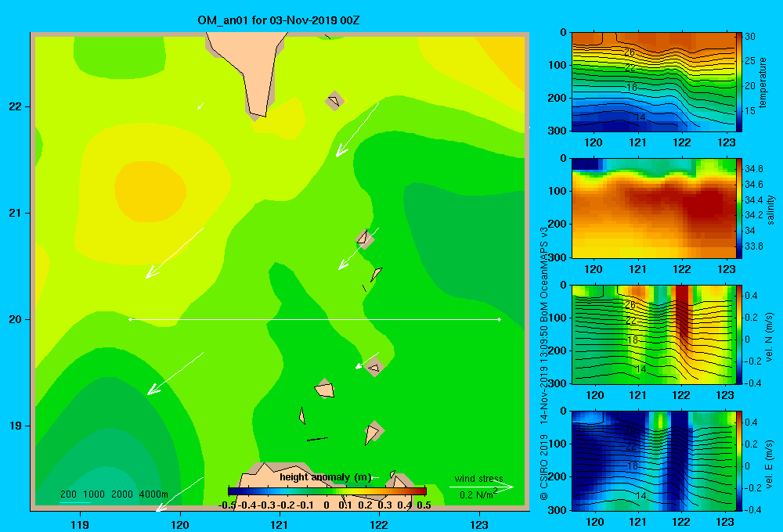Click the western endpoint of the transect line
This screenshot has height=532, width=783.
(x=130, y=319)
